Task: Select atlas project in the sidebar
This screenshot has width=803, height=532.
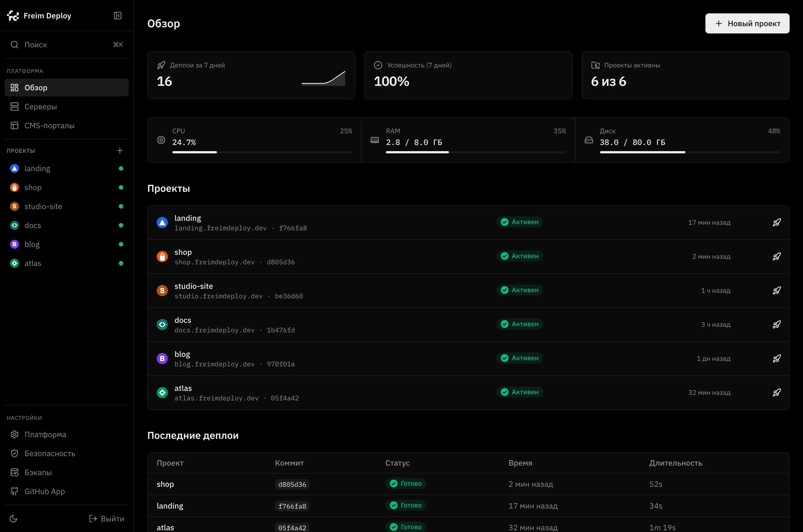Action: 66,263
